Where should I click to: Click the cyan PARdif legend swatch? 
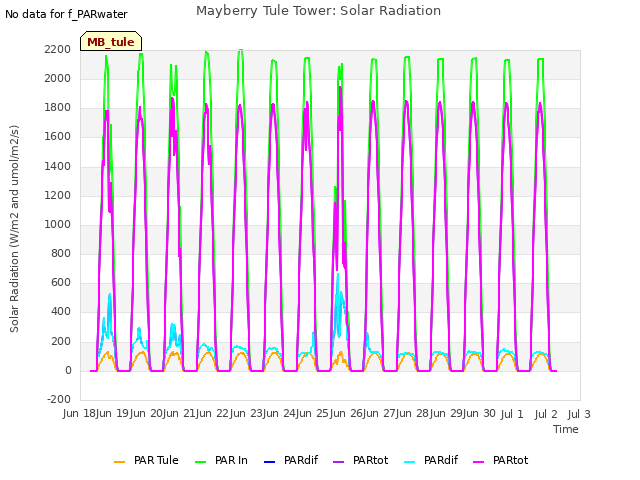(409, 462)
